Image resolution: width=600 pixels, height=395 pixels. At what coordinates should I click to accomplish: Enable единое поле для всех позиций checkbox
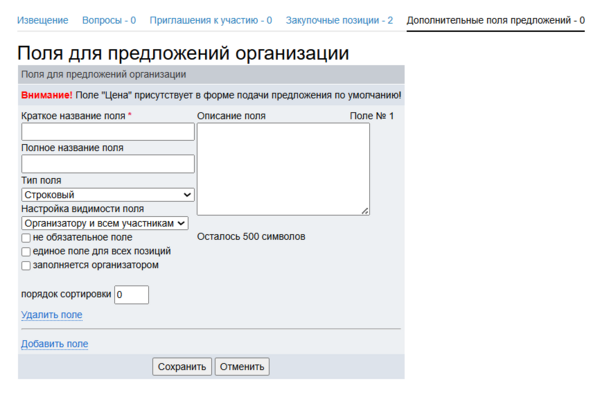click(26, 252)
